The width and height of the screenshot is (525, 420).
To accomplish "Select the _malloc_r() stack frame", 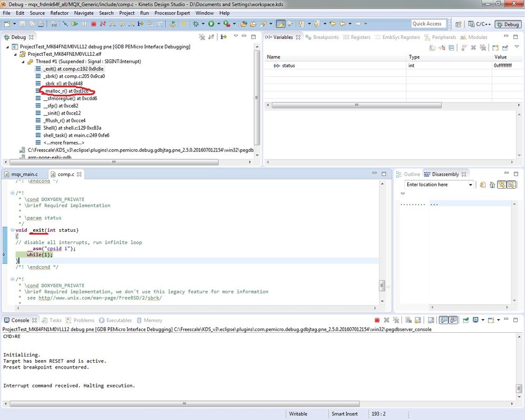I will 66,91.
